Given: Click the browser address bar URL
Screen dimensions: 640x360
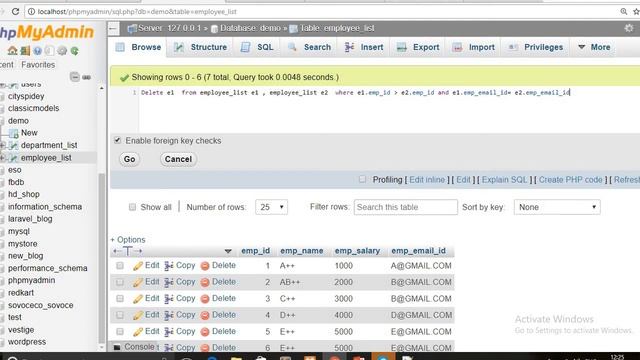Looking at the screenshot, I should click(x=137, y=11).
